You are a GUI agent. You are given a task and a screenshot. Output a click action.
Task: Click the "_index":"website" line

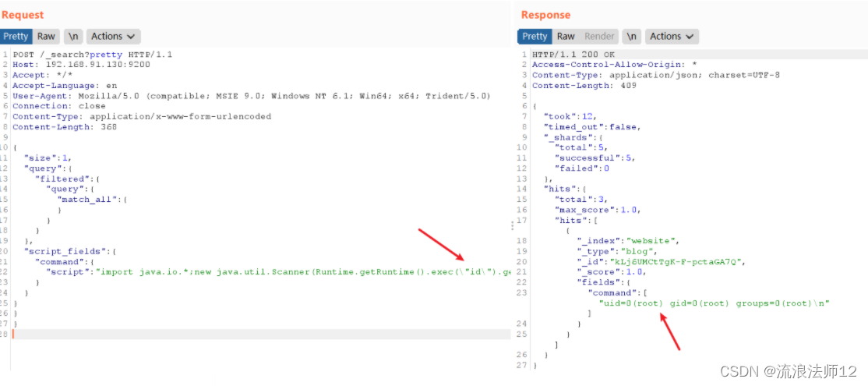(629, 241)
